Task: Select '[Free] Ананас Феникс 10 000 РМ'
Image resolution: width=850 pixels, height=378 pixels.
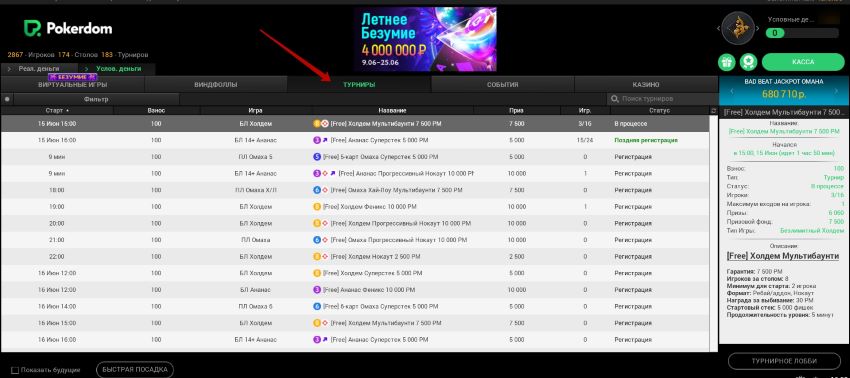Action: pyautogui.click(x=369, y=290)
